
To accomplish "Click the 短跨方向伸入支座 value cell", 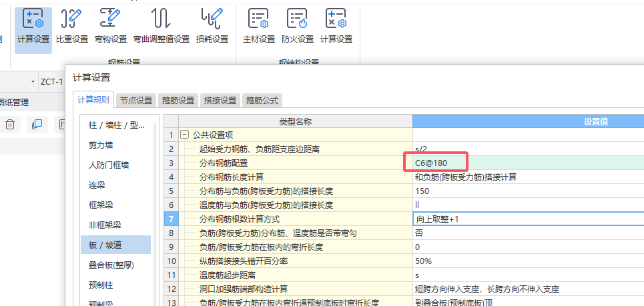I will (x=528, y=289).
